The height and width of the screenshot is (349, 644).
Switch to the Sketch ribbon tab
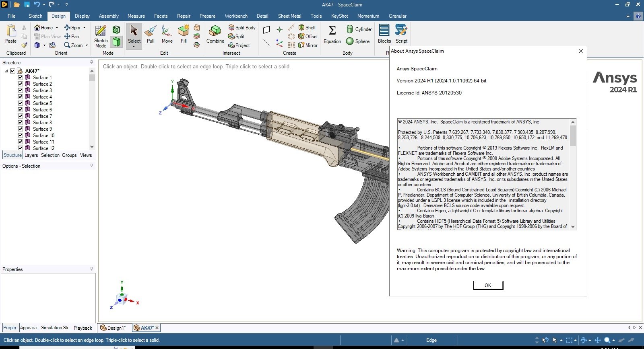click(x=35, y=16)
